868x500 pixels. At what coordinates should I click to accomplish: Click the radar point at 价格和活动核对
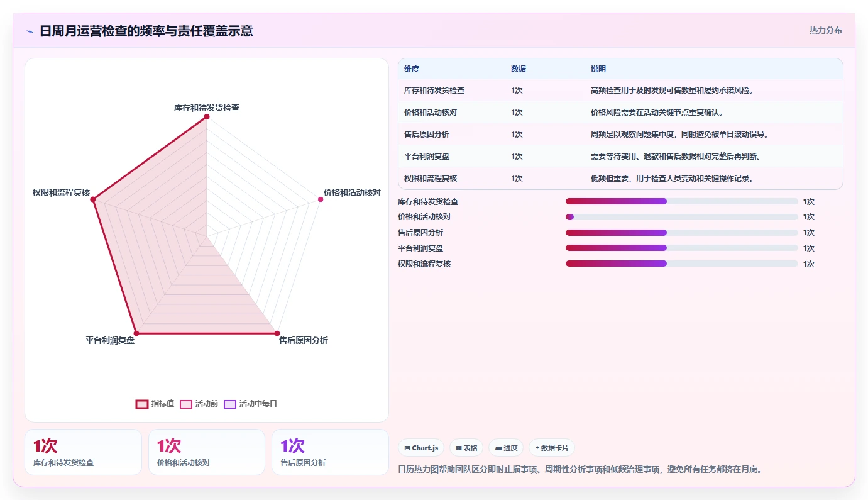click(321, 199)
